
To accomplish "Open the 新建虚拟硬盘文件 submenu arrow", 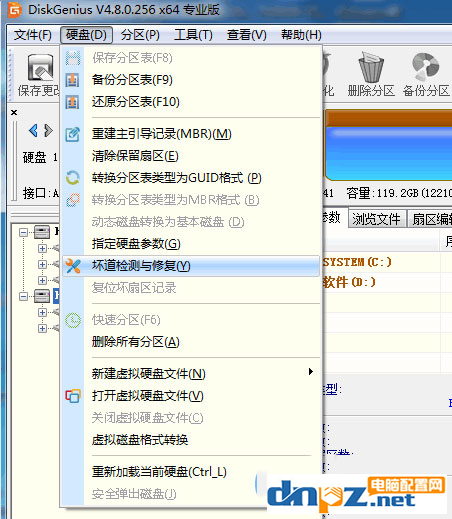I will coord(311,372).
